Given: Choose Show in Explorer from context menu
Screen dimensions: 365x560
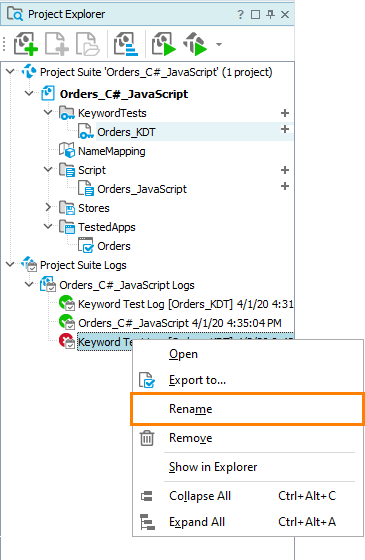Looking at the screenshot, I should [248, 467].
